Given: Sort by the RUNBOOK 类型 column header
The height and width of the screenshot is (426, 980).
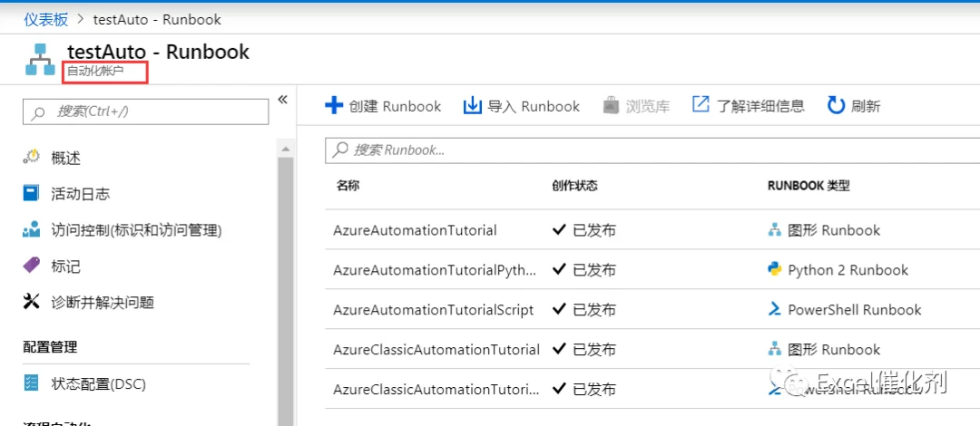Looking at the screenshot, I should pyautogui.click(x=808, y=186).
